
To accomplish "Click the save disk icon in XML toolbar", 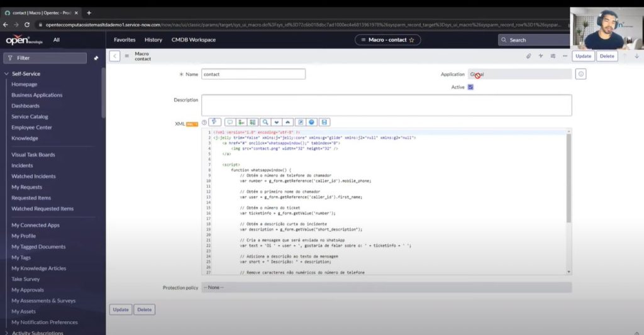I will [x=324, y=123].
